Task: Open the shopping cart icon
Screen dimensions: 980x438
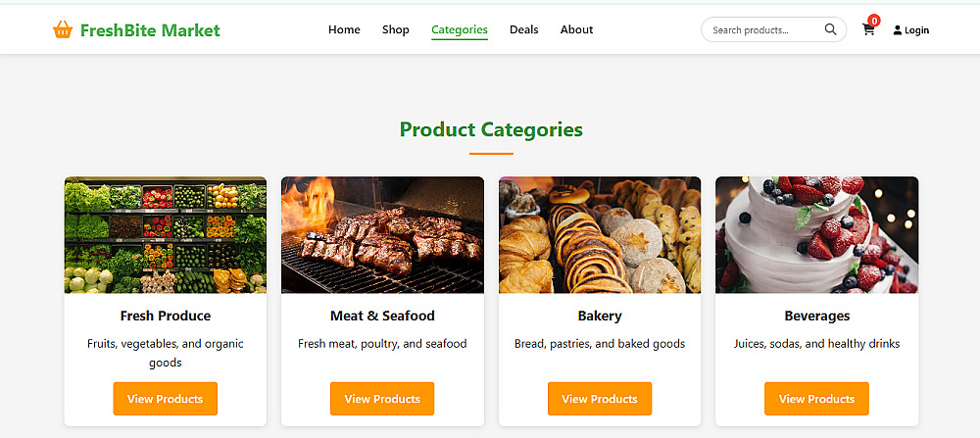Action: click(x=868, y=29)
